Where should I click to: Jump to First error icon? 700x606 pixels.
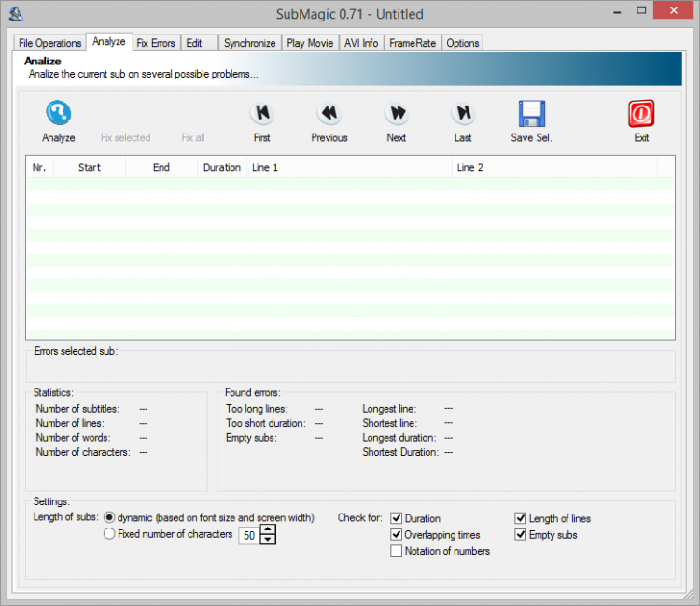pos(262,113)
